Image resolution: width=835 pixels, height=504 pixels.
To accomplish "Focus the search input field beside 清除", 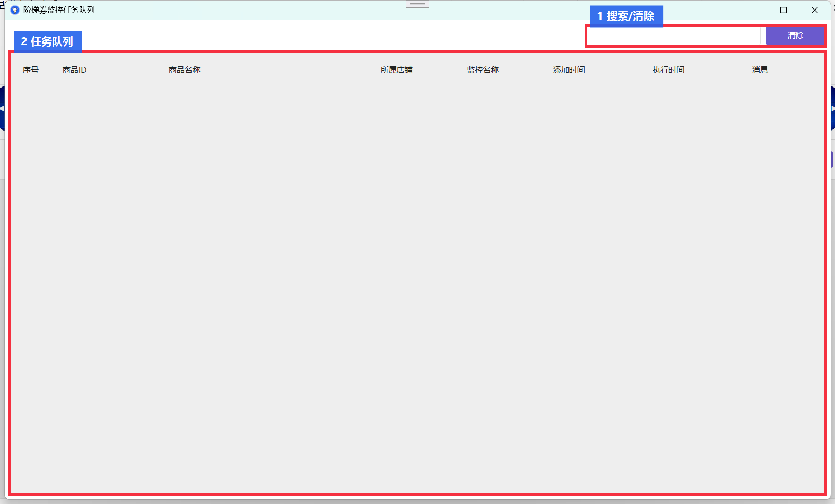I will tap(674, 36).
